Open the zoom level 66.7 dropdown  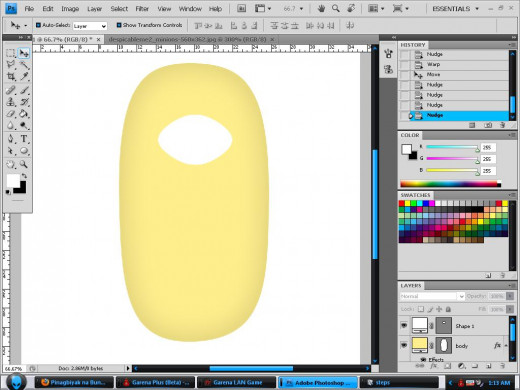(302, 9)
